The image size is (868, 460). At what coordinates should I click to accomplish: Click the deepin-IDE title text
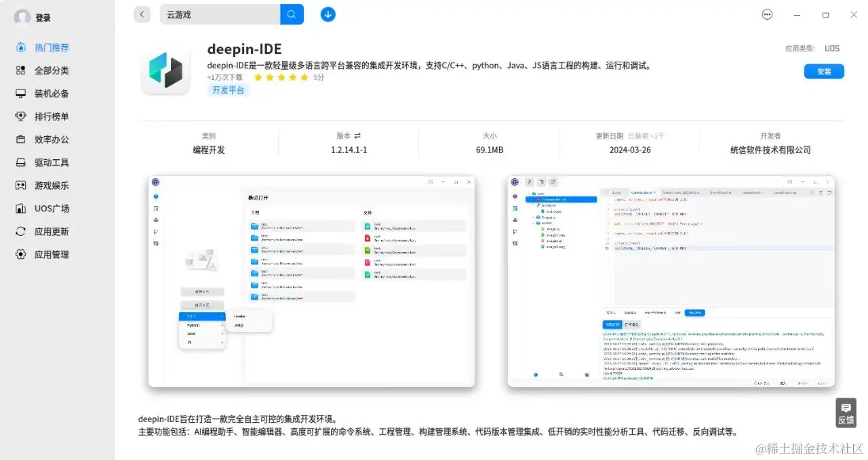(245, 49)
